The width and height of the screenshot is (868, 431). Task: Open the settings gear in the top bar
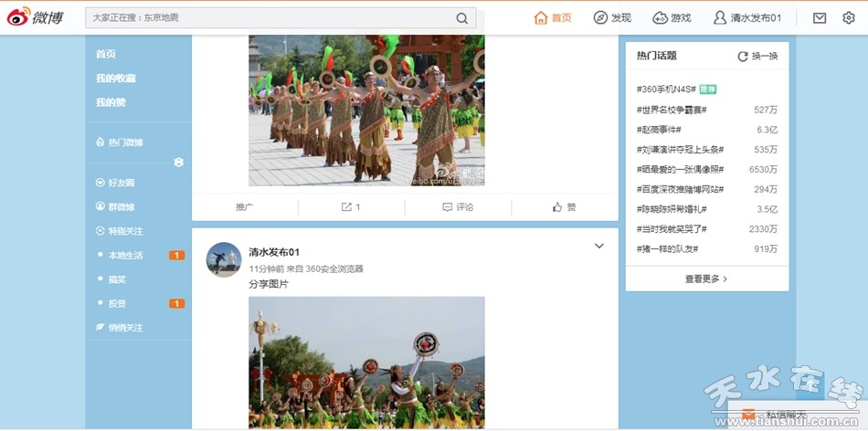pyautogui.click(x=849, y=17)
